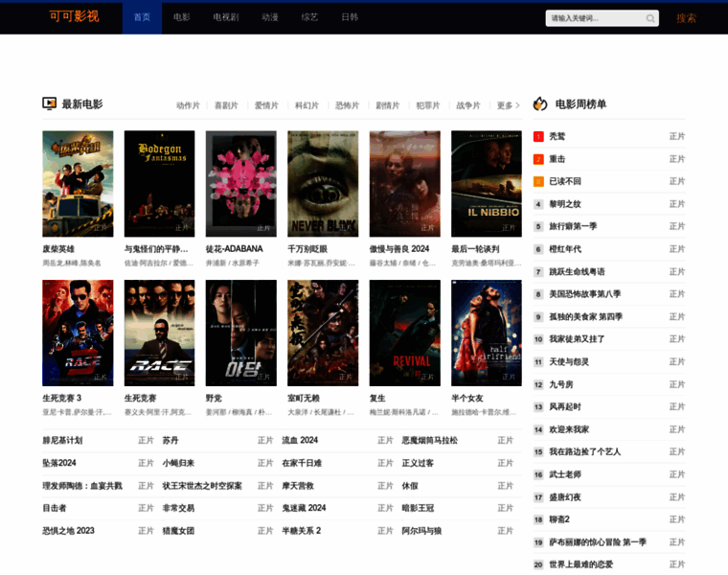Open 武士老师 in weekly ranking
The width and height of the screenshot is (728, 575).
click(565, 474)
